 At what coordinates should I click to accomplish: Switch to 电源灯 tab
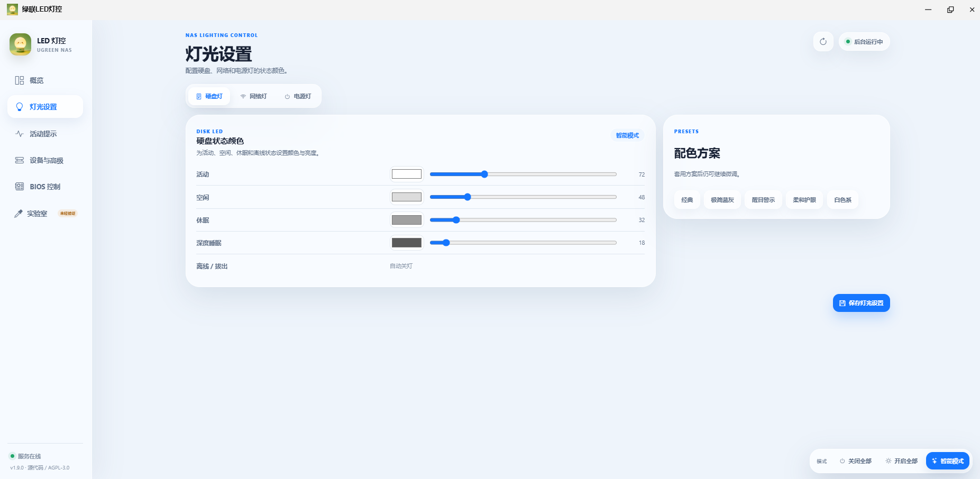(298, 96)
